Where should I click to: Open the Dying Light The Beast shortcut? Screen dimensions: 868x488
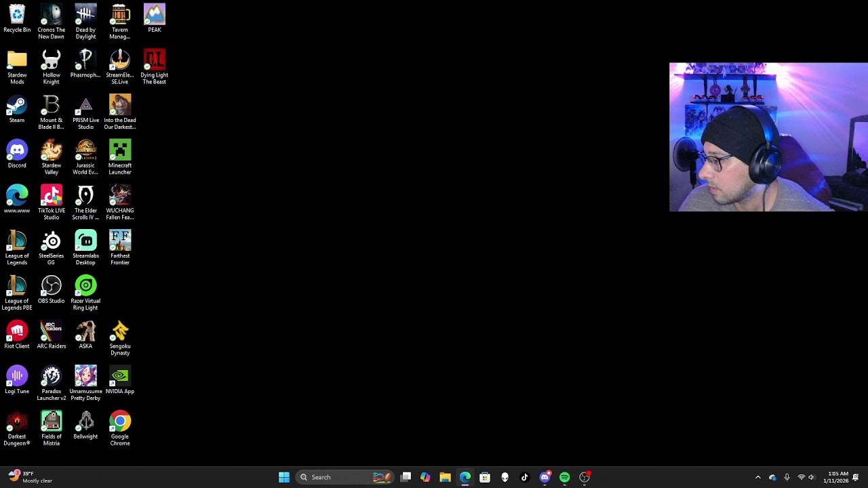[x=155, y=67]
